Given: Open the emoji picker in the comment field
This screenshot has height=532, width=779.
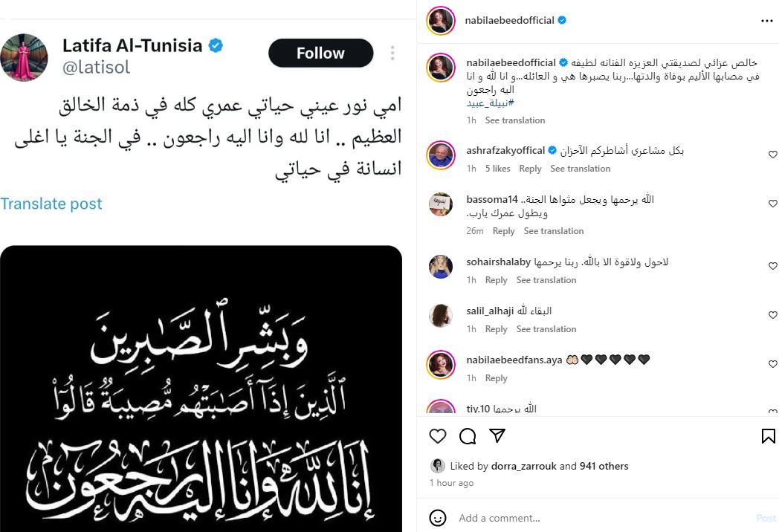Looking at the screenshot, I should [439, 518].
